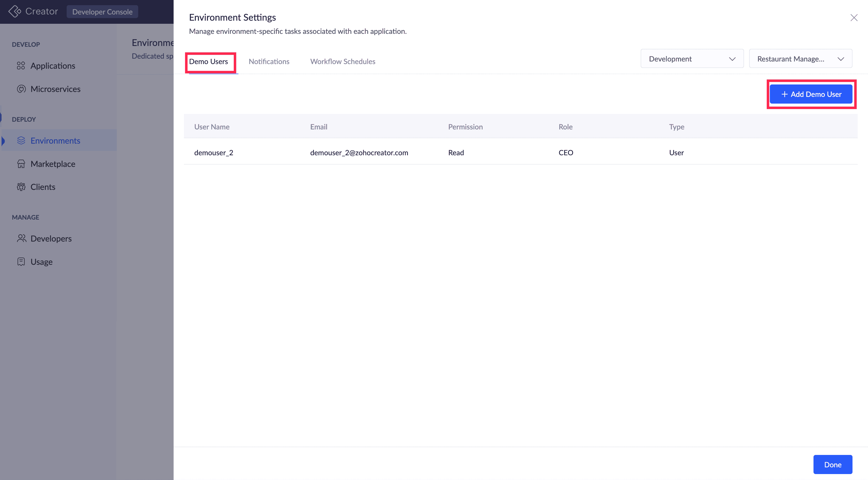
Task: Click the demouser_2@zohocreator.com email cell
Action: (x=359, y=152)
